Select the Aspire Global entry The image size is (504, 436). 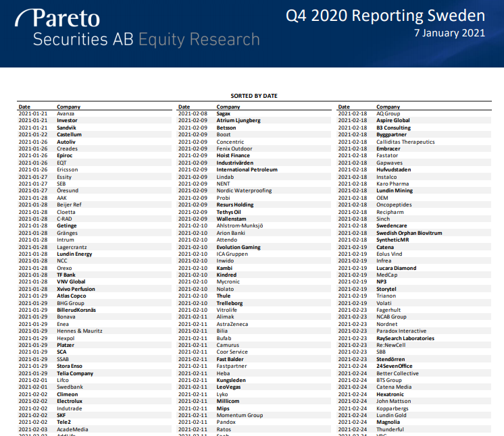pyautogui.click(x=393, y=120)
